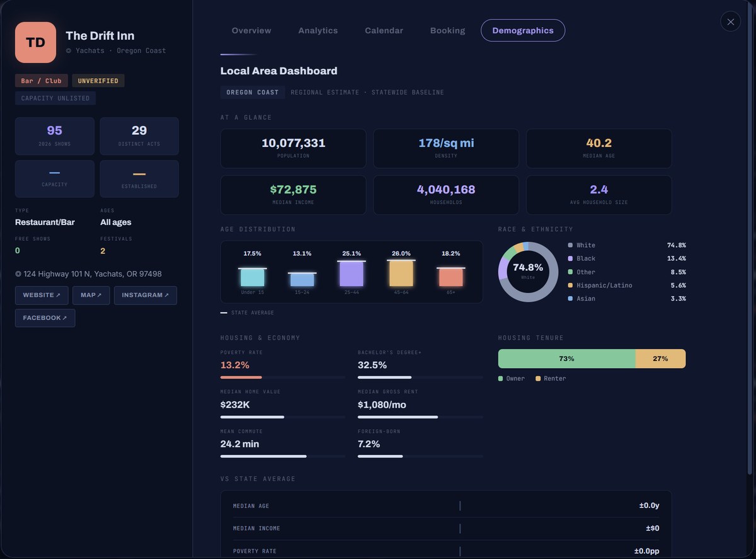Click the TD venue avatar
This screenshot has width=756, height=559.
[x=35, y=42]
